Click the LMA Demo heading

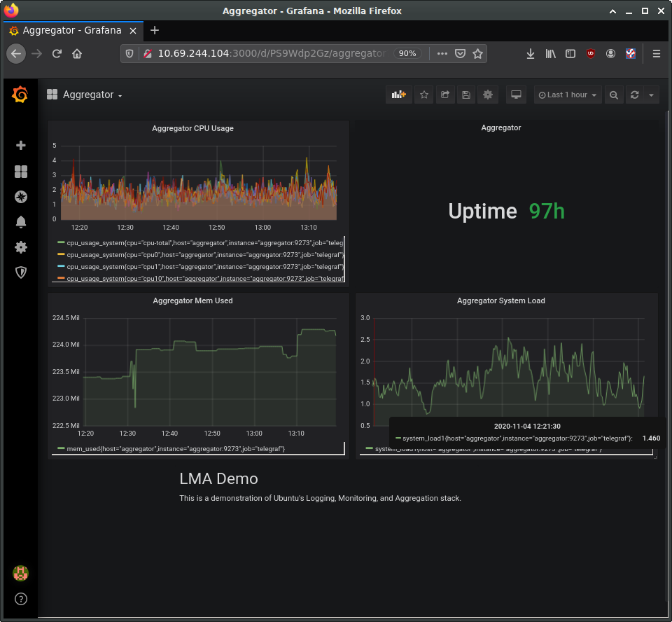click(x=218, y=478)
